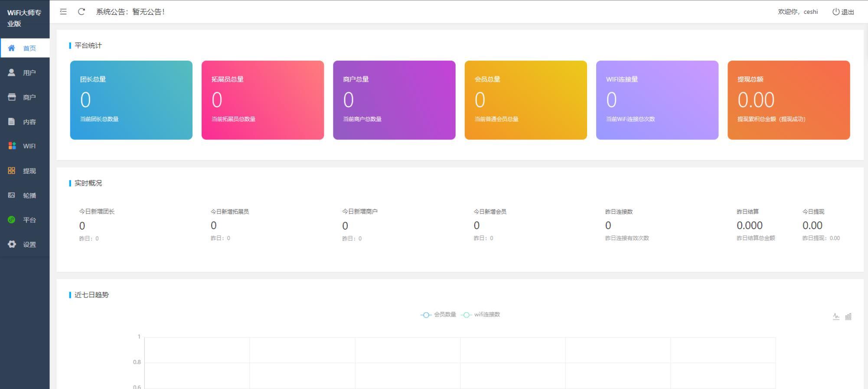
Task: Click the merchant store icon in sidebar
Action: 12,97
